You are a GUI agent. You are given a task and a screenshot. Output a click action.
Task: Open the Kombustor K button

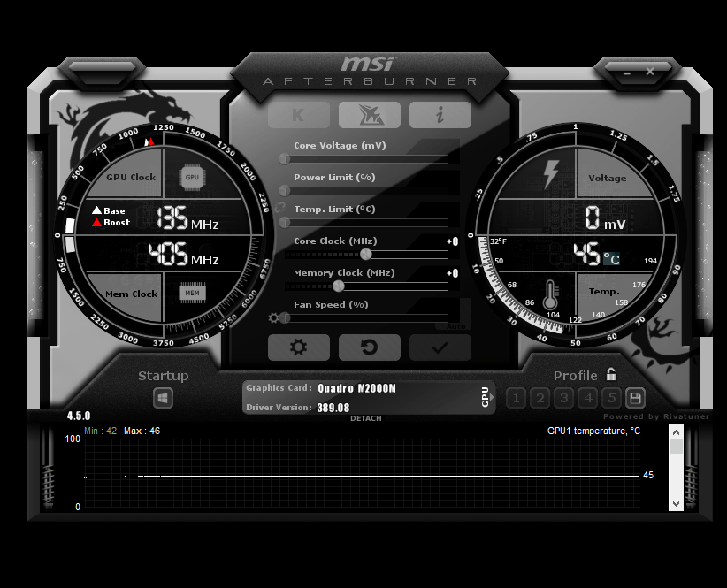(299, 115)
